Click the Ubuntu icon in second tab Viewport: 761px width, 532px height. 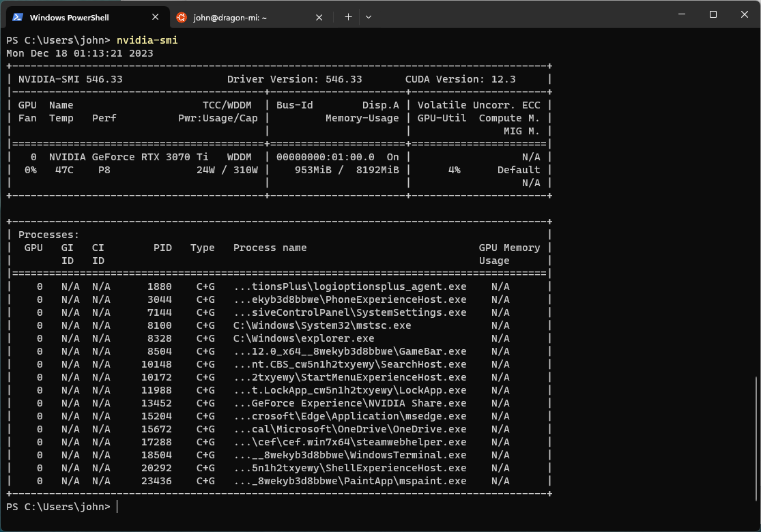coord(181,17)
